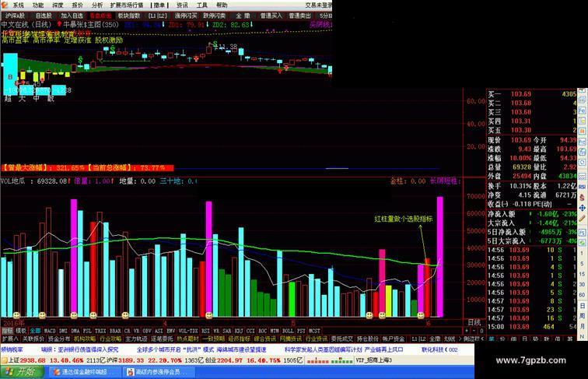588x379 pixels.
Task: Select the 日 daily period sidebar button
Action: [x=582, y=305]
